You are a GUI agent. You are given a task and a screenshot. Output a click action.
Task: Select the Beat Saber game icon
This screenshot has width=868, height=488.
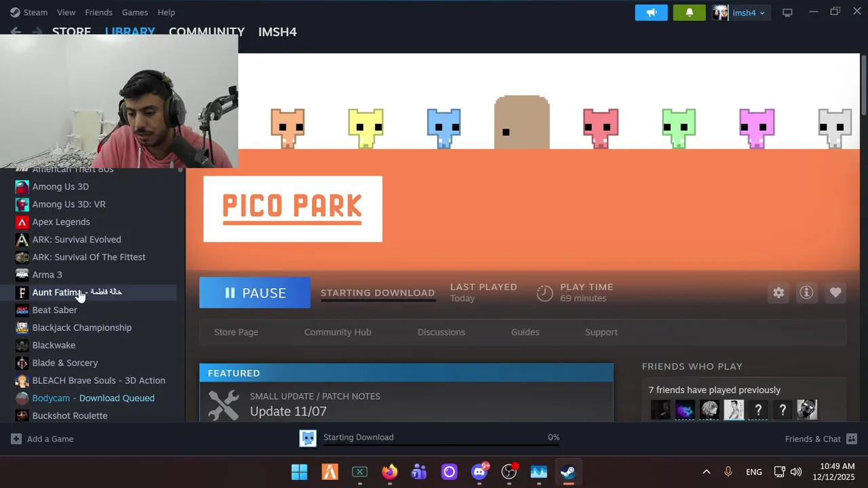pyautogui.click(x=22, y=310)
